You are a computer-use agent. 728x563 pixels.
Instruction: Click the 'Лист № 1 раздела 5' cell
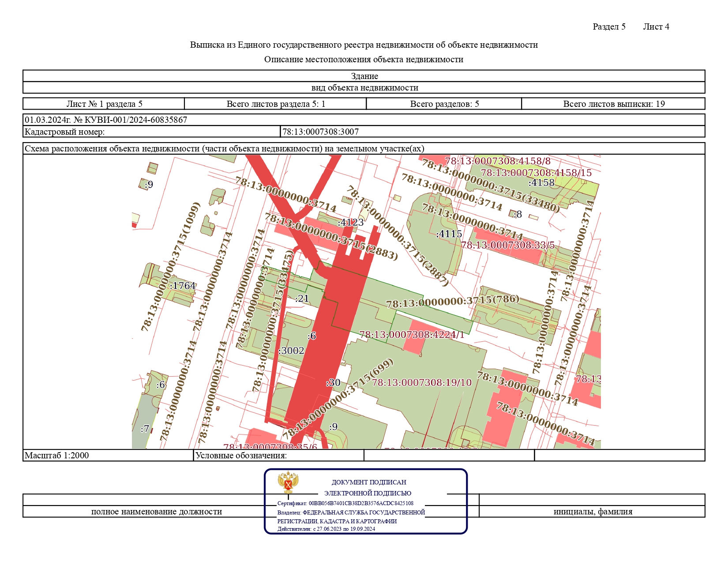[104, 104]
